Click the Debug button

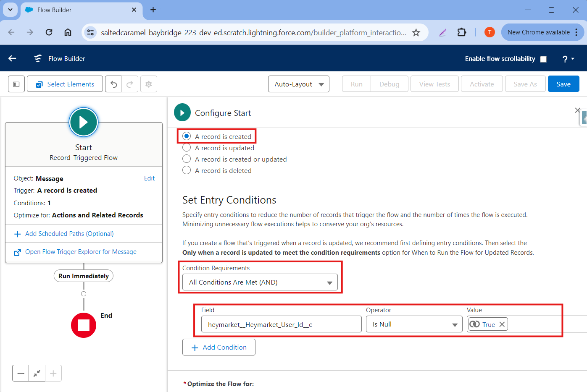click(x=390, y=84)
